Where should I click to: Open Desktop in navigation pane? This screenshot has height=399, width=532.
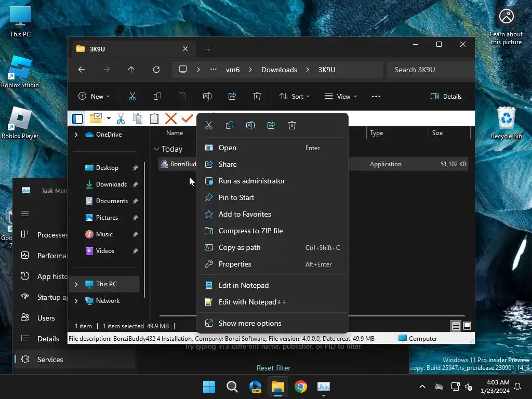(x=107, y=168)
